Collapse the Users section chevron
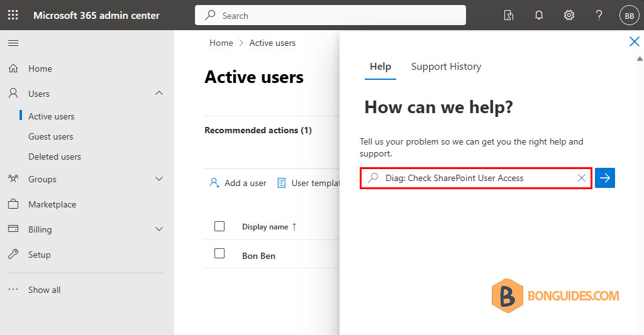Screen dimensions: 644x335 tap(159, 93)
